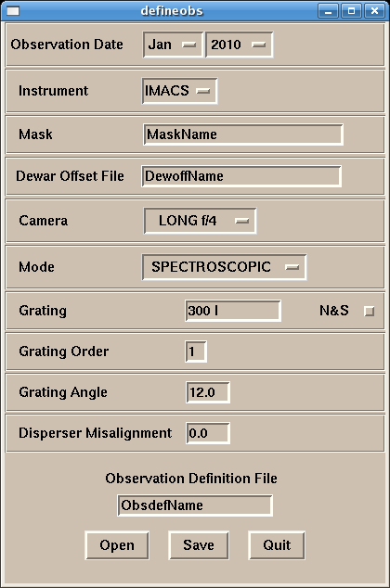Screen dimensions: 390x588
Task: Toggle the N&S checkbox
Action: (370, 311)
